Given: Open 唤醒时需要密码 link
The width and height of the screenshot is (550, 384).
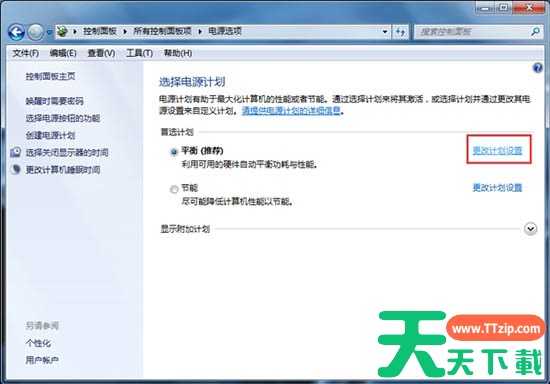Looking at the screenshot, I should [54, 101].
